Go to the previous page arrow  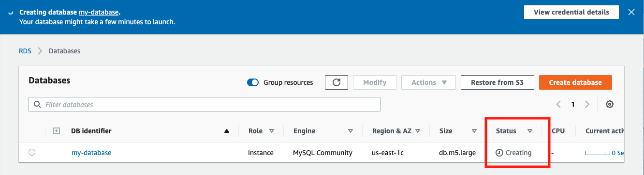[558, 104]
